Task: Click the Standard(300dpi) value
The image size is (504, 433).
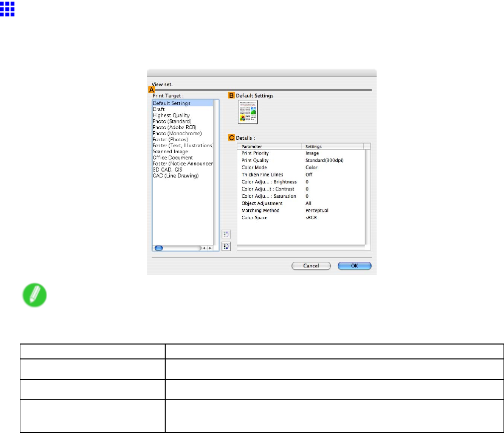Action: [324, 160]
